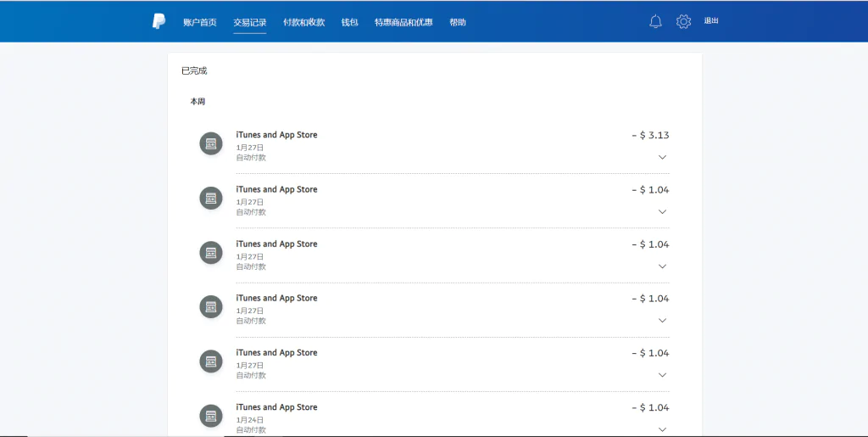Expand chevron for the 1月24日 transaction
Screen dimensions: 868x437
click(662, 430)
